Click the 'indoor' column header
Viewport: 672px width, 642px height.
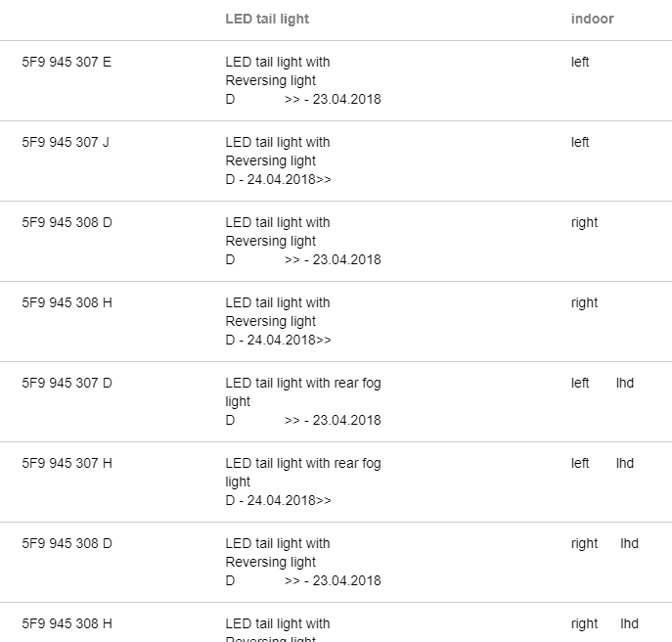pyautogui.click(x=593, y=19)
